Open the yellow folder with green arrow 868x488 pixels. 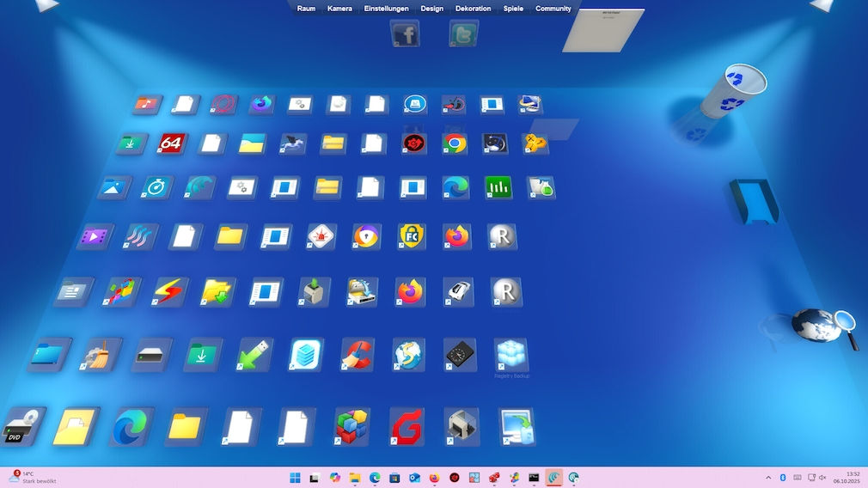tap(217, 291)
